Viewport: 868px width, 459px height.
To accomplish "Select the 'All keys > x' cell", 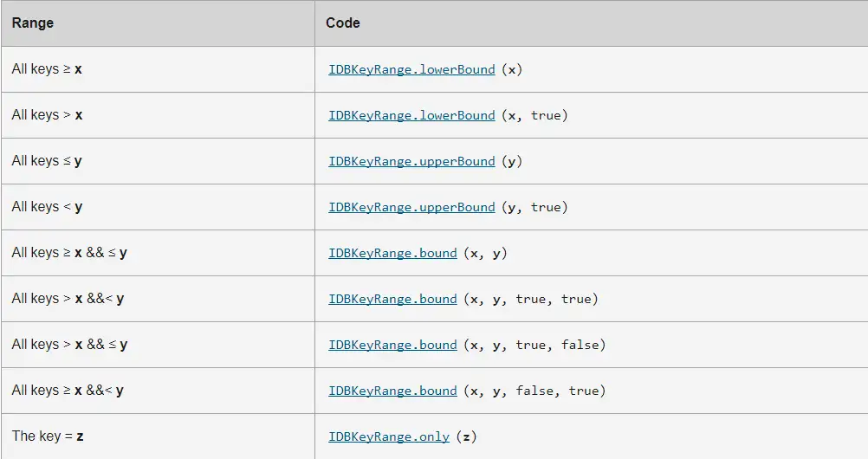I will 158,115.
